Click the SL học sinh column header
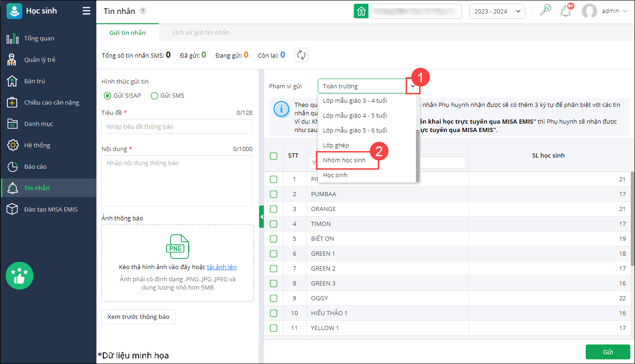 pyautogui.click(x=548, y=155)
